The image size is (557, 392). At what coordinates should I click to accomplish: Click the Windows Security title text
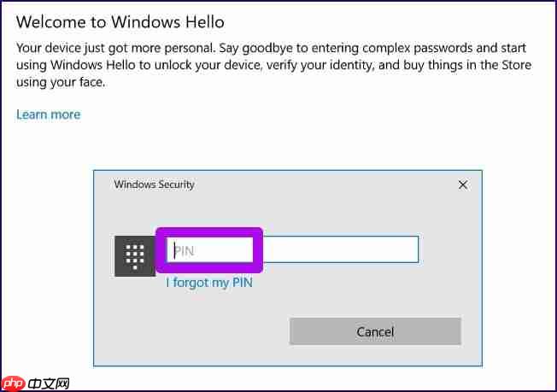point(154,184)
